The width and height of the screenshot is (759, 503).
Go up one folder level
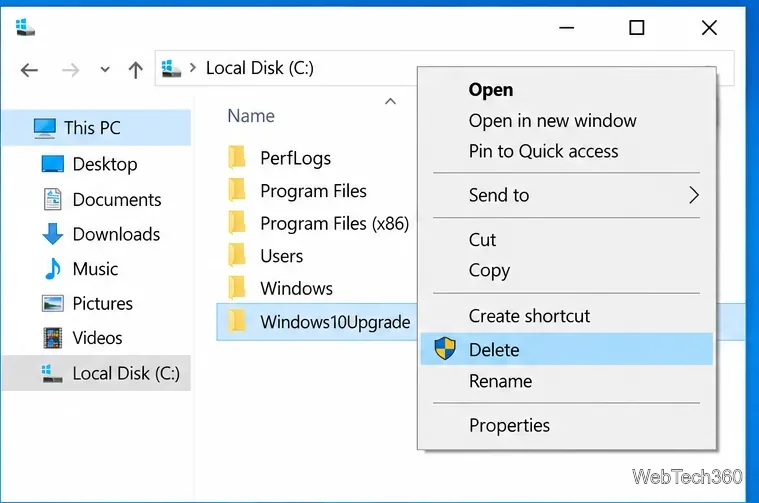click(136, 70)
